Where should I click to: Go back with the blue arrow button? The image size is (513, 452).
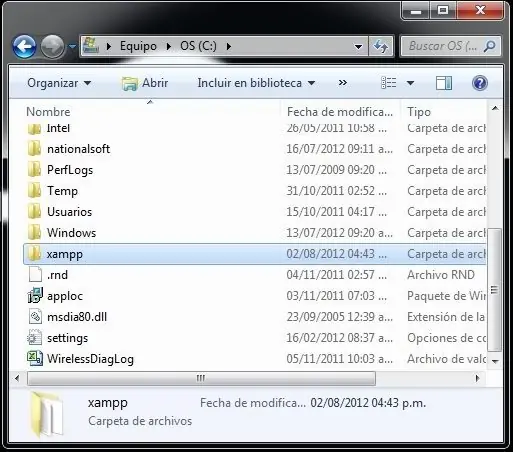[24, 46]
